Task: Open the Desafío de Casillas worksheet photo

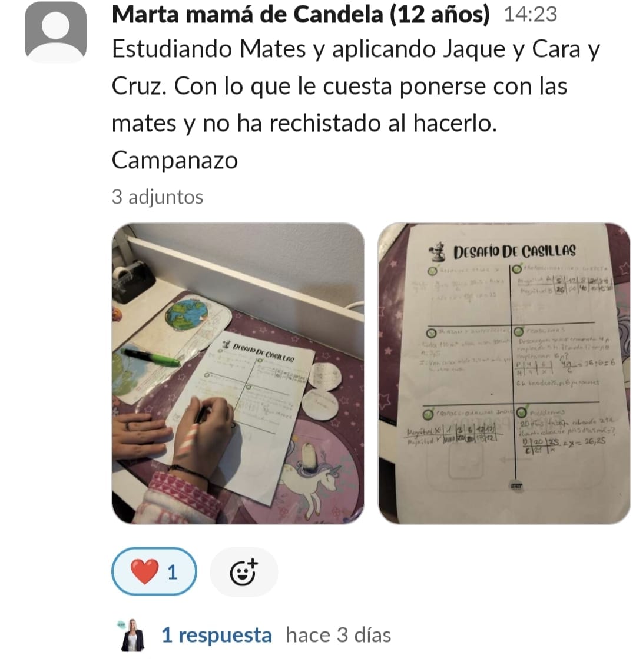Action: coord(504,373)
